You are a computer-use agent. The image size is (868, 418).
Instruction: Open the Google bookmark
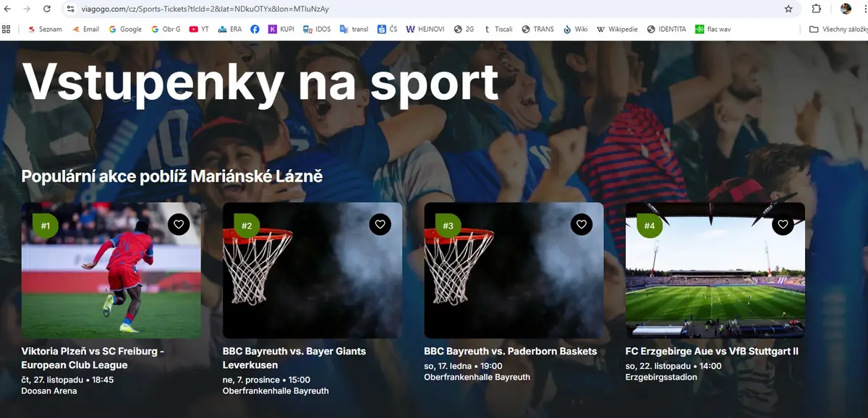pyautogui.click(x=125, y=29)
